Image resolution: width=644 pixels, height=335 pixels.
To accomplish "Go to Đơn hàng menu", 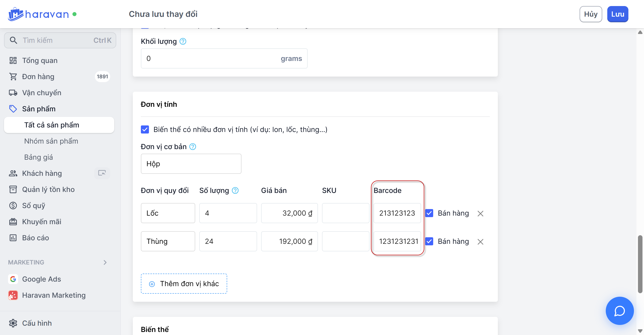I will [38, 77].
